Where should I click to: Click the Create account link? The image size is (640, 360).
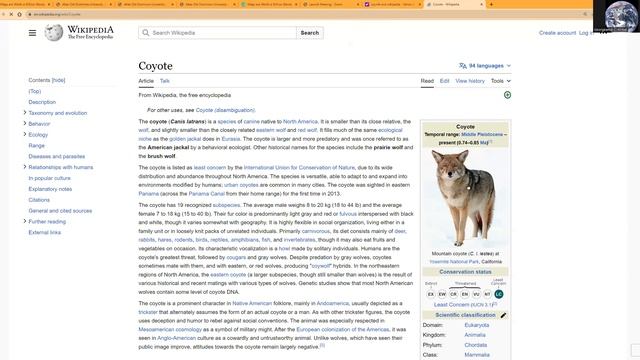557,33
